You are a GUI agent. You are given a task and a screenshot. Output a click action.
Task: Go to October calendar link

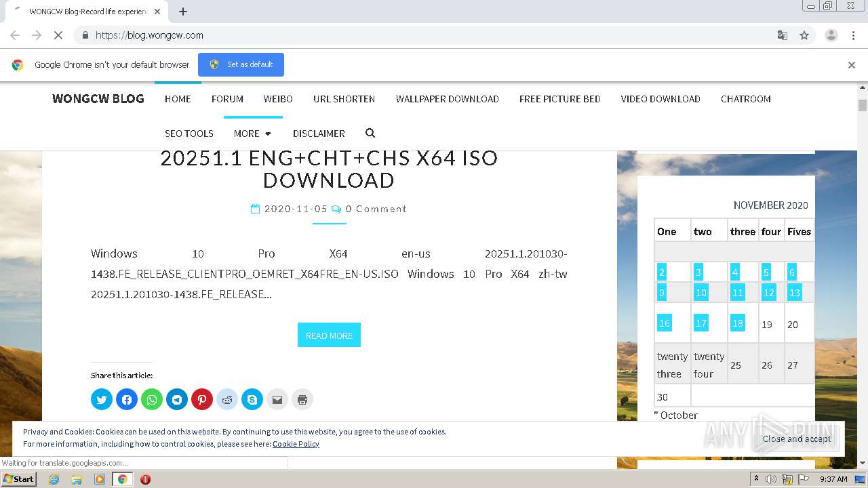675,415
